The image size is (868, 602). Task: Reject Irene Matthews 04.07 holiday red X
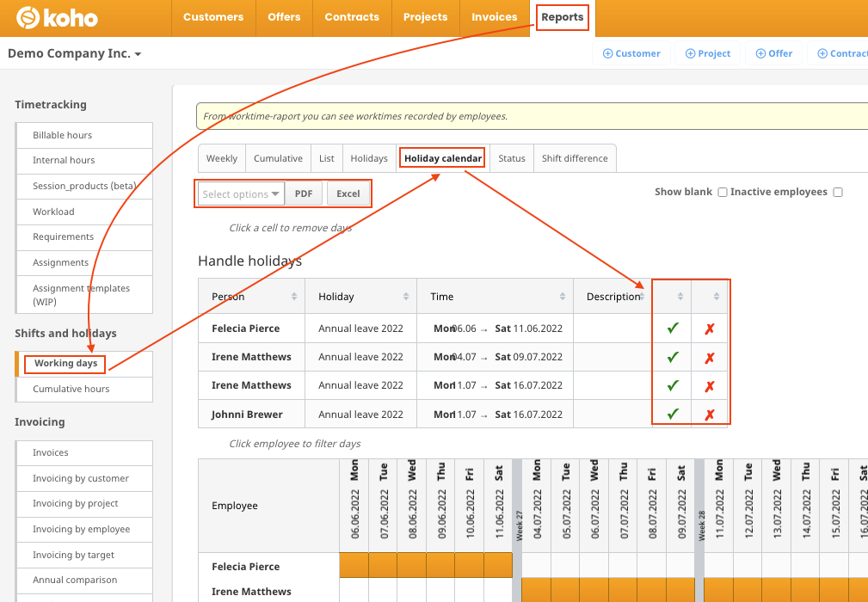(709, 358)
